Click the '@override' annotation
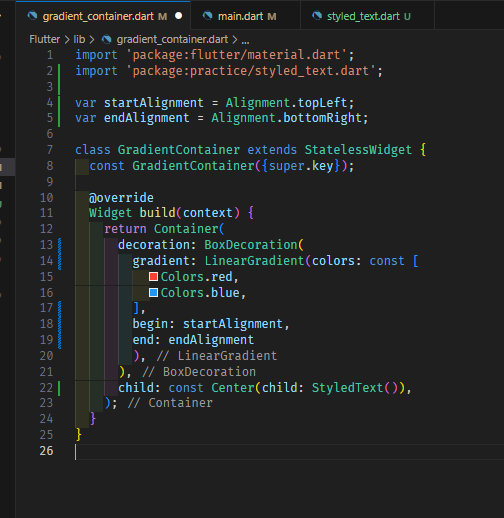This screenshot has width=504, height=518. [x=121, y=198]
